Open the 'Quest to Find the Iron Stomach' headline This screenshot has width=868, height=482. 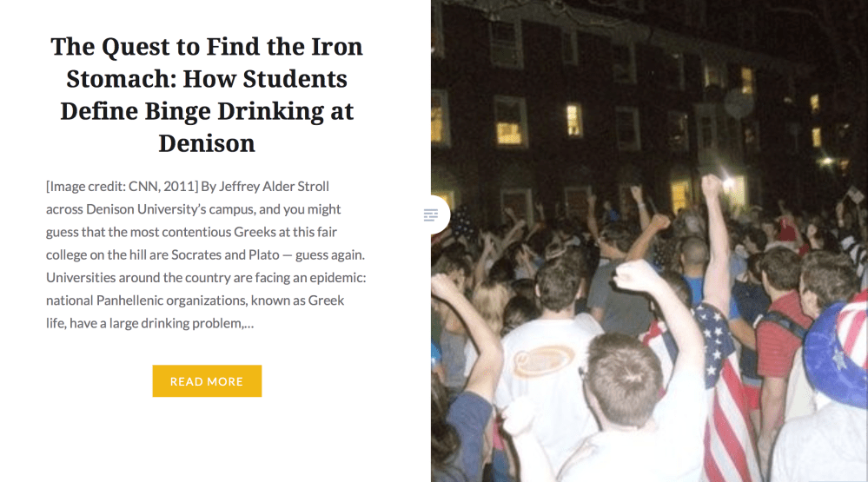pos(207,47)
